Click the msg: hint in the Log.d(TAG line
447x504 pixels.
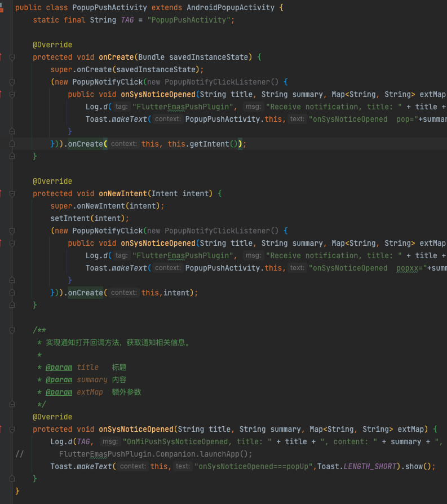click(110, 441)
